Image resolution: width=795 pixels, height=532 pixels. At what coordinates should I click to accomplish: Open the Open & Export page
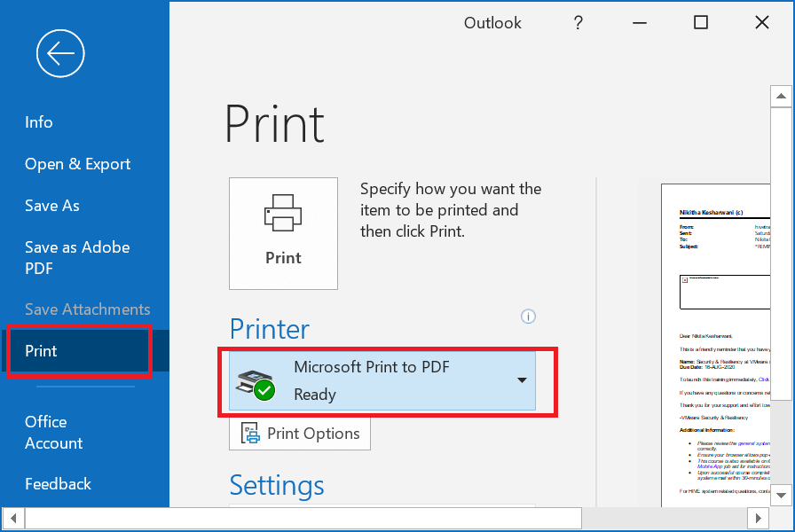point(77,164)
